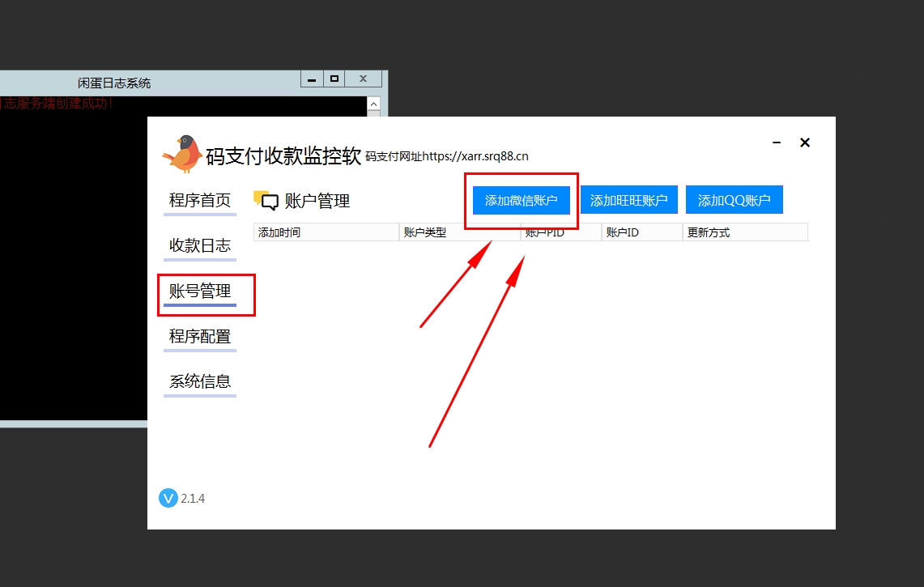The width and height of the screenshot is (924, 587).
Task: Open the 程序首页 tab
Action: pos(199,200)
